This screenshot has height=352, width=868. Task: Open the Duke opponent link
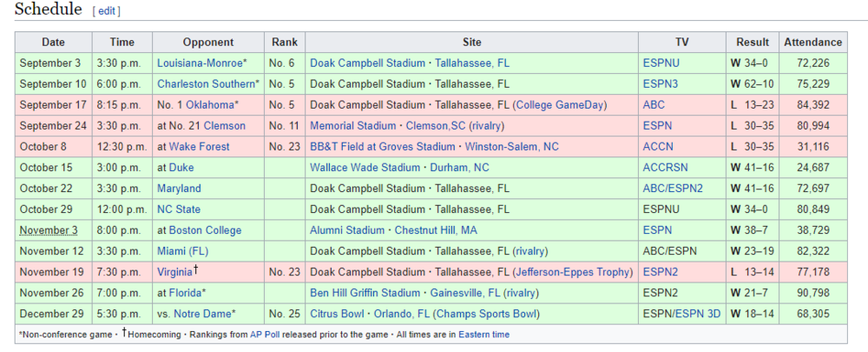(181, 168)
